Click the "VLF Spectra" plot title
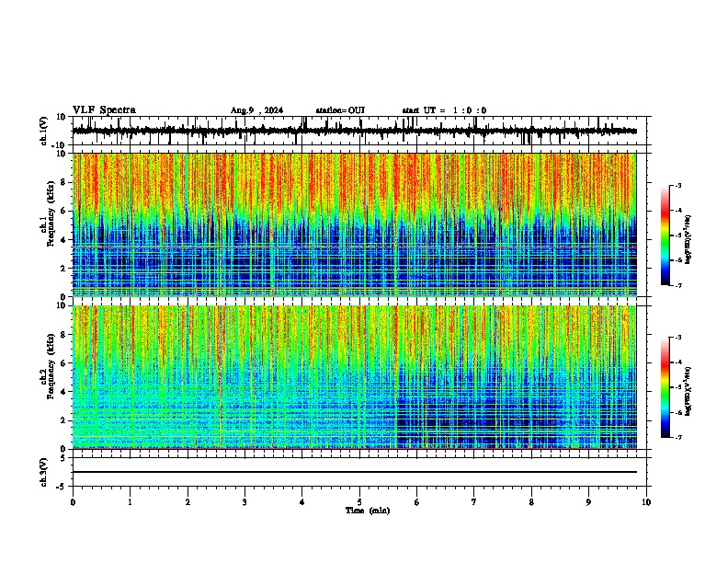Screen dimensions: 728x563 (104, 110)
